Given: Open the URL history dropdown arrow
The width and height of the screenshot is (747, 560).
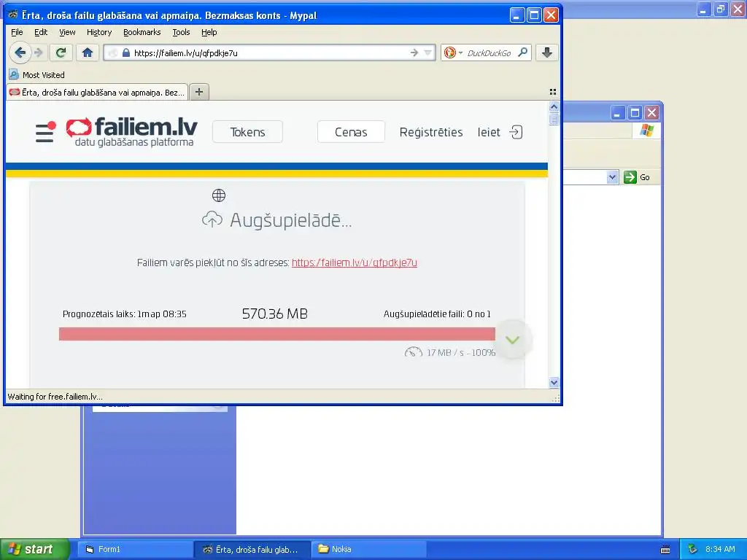Looking at the screenshot, I should [x=427, y=52].
